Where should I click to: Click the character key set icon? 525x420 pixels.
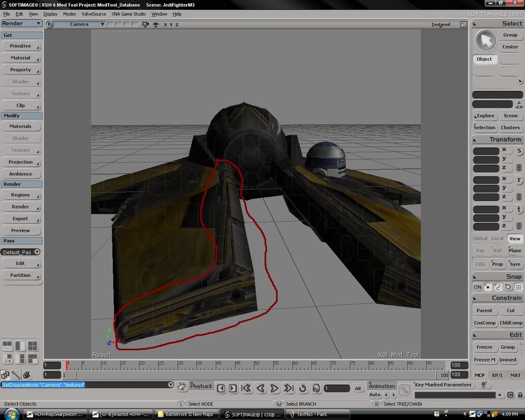click(x=483, y=385)
